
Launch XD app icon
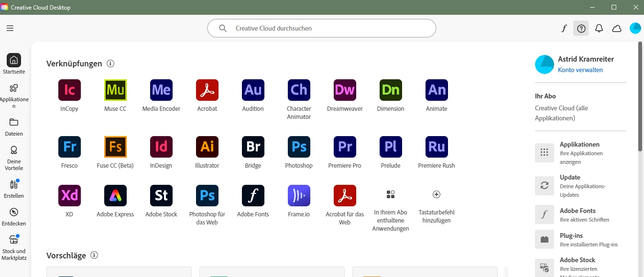pyautogui.click(x=69, y=195)
